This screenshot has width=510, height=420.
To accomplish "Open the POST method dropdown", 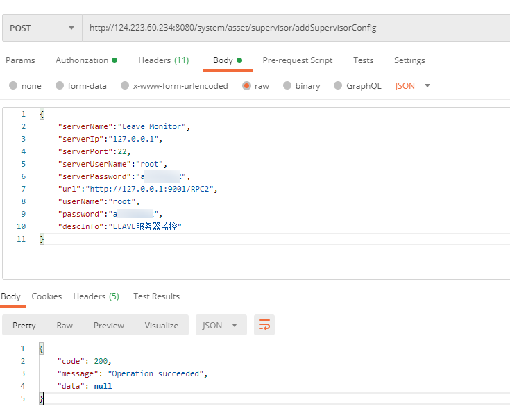I will (40, 28).
